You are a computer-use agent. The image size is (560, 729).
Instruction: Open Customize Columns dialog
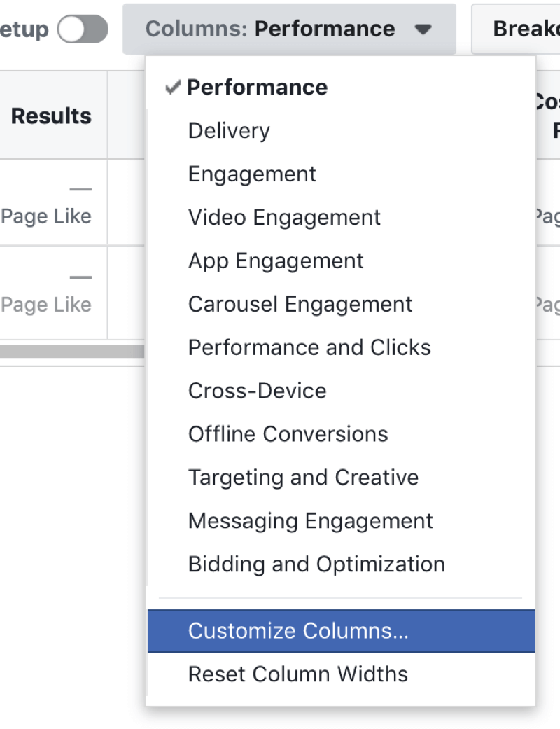[341, 631]
